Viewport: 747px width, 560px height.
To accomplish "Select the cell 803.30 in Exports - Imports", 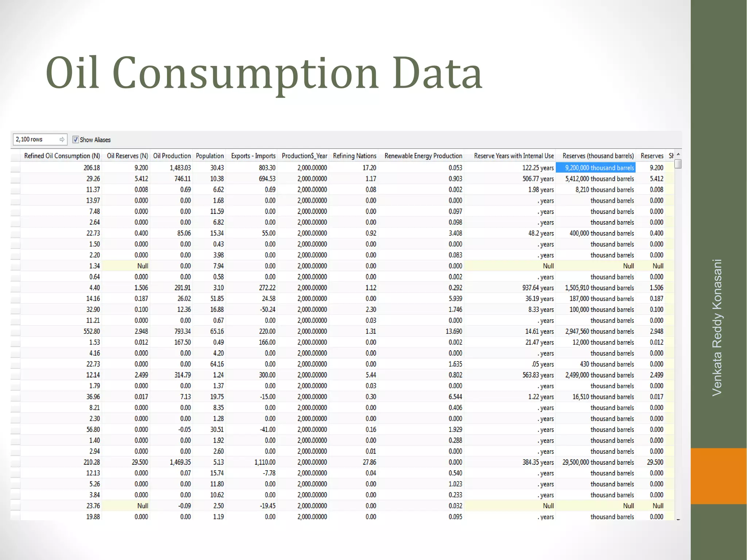I will pyautogui.click(x=252, y=168).
